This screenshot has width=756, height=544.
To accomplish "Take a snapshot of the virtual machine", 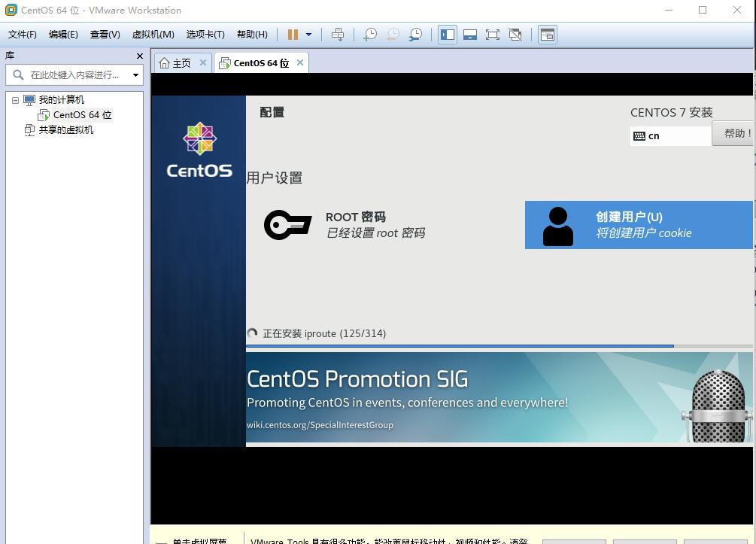I will coord(370,35).
